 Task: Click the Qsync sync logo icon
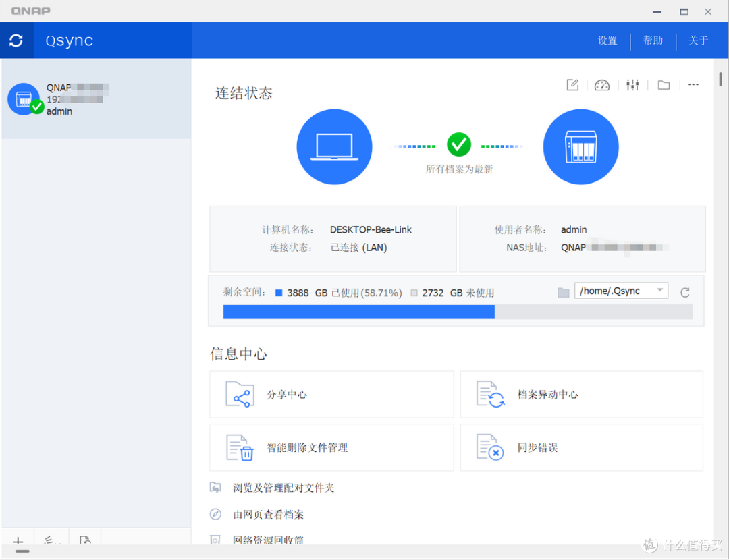(16, 40)
